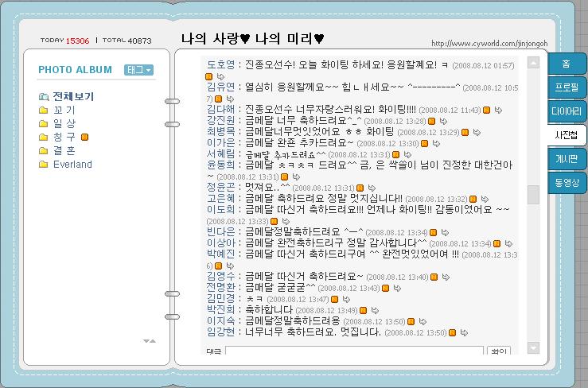Switch to the 홈 tab
588x388 pixels.
pos(566,63)
